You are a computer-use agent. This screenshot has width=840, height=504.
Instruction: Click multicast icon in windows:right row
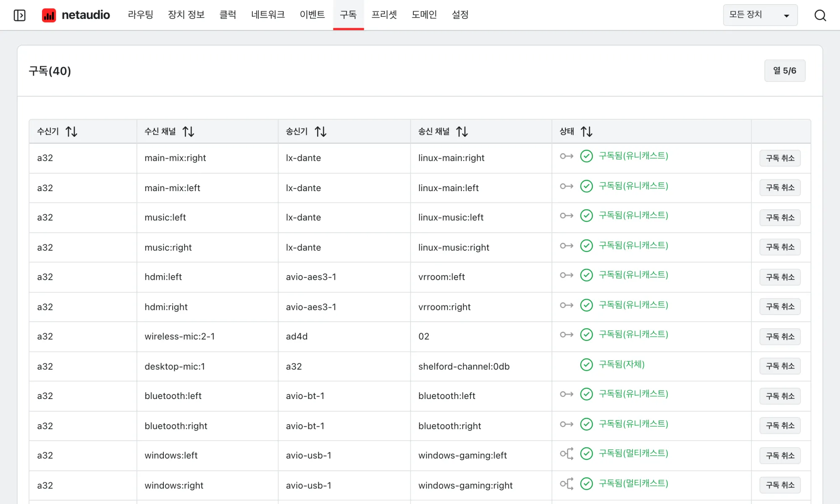coord(567,484)
